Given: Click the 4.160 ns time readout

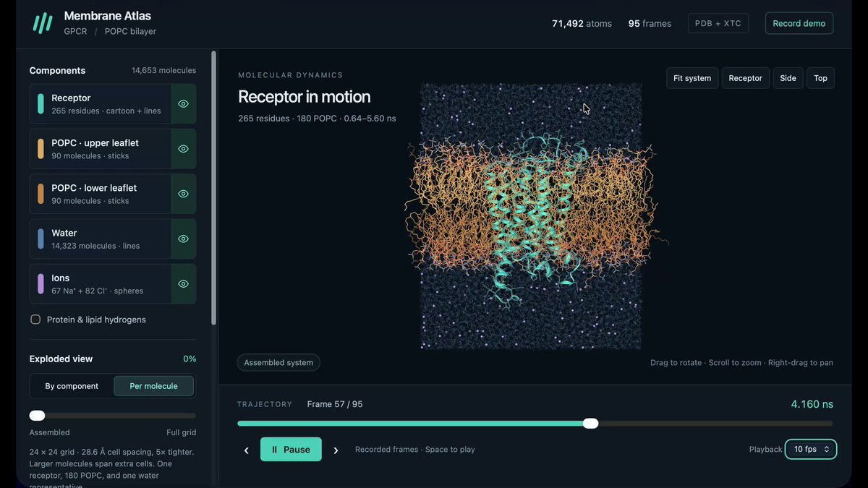Looking at the screenshot, I should pyautogui.click(x=812, y=404).
